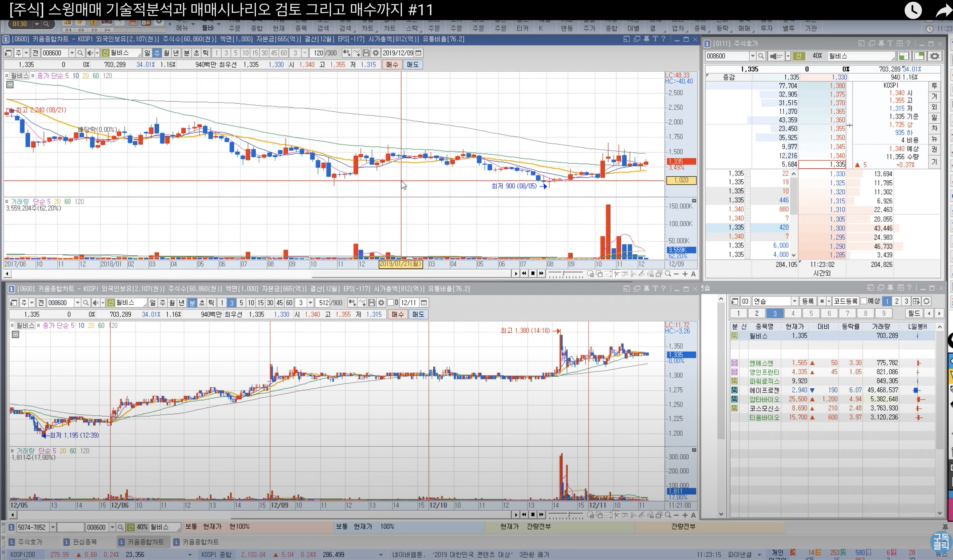The width and height of the screenshot is (953, 560).
Task: Click the stock search magnifier in weekly chart
Action: (80, 53)
